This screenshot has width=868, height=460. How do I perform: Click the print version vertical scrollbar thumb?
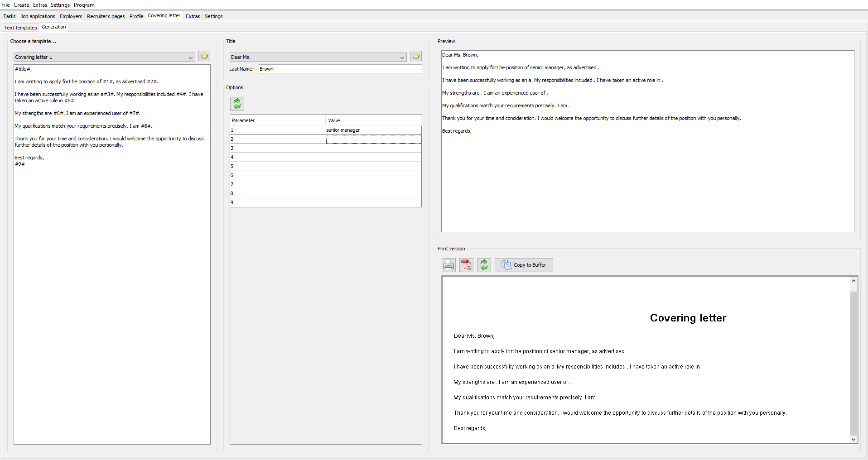(x=854, y=363)
